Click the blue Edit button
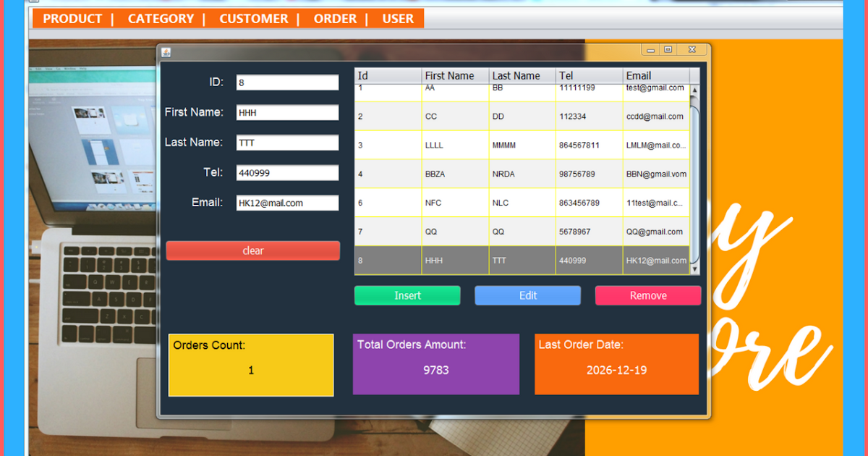Viewport: 868px width, 456px height. (x=528, y=295)
